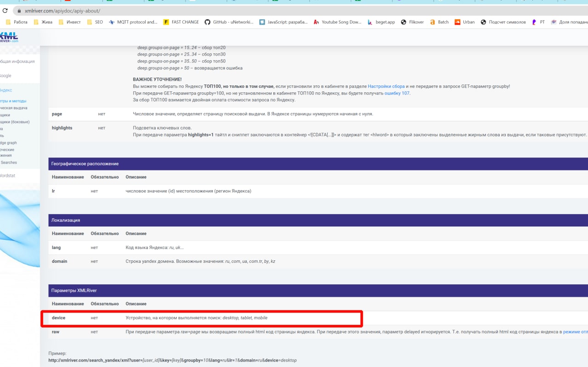Reload the page with the refresh icon
Viewport: 588px width, 367px height.
click(x=5, y=11)
